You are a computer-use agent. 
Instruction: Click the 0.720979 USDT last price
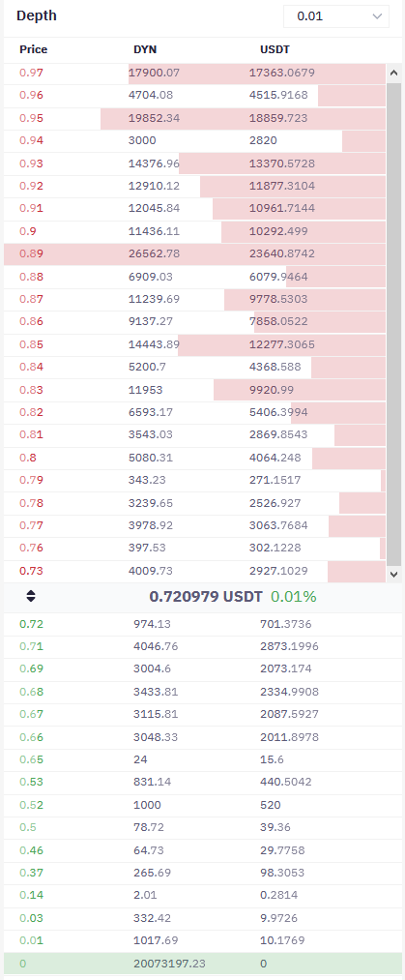point(206,596)
